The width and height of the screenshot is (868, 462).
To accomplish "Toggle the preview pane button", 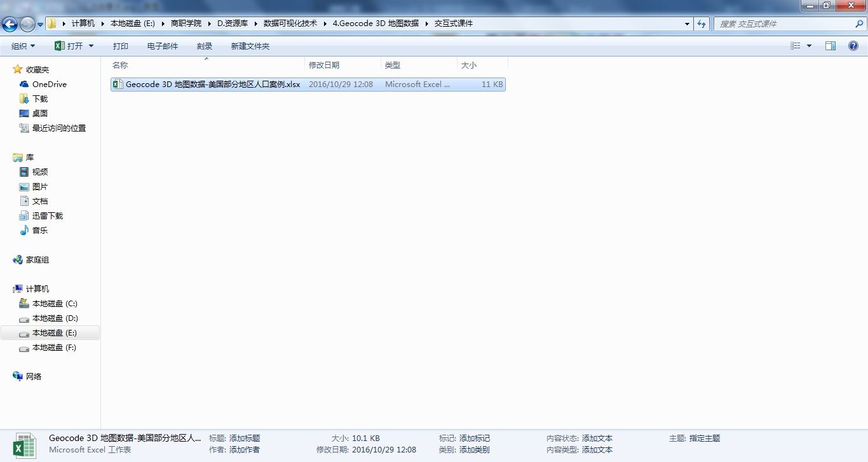I will 831,46.
